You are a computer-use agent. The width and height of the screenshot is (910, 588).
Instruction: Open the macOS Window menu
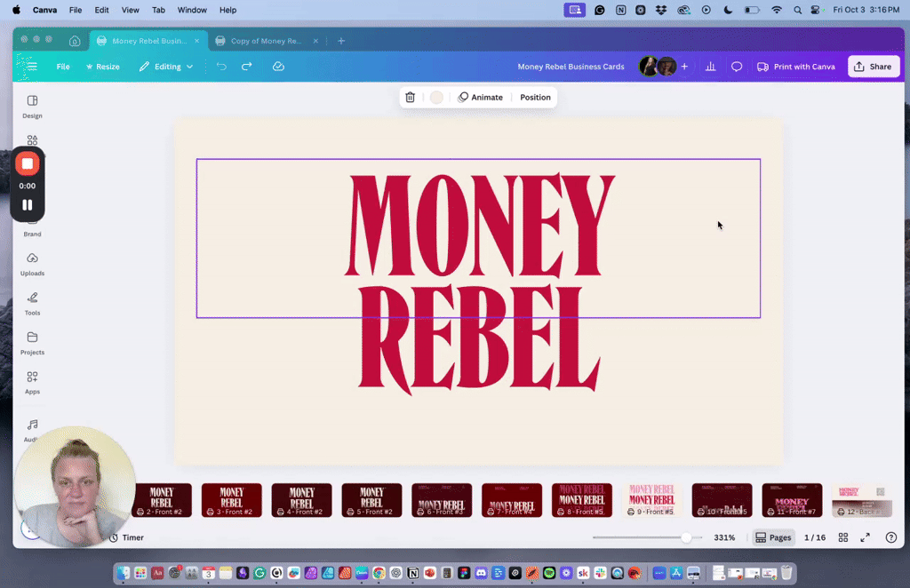[x=192, y=10]
